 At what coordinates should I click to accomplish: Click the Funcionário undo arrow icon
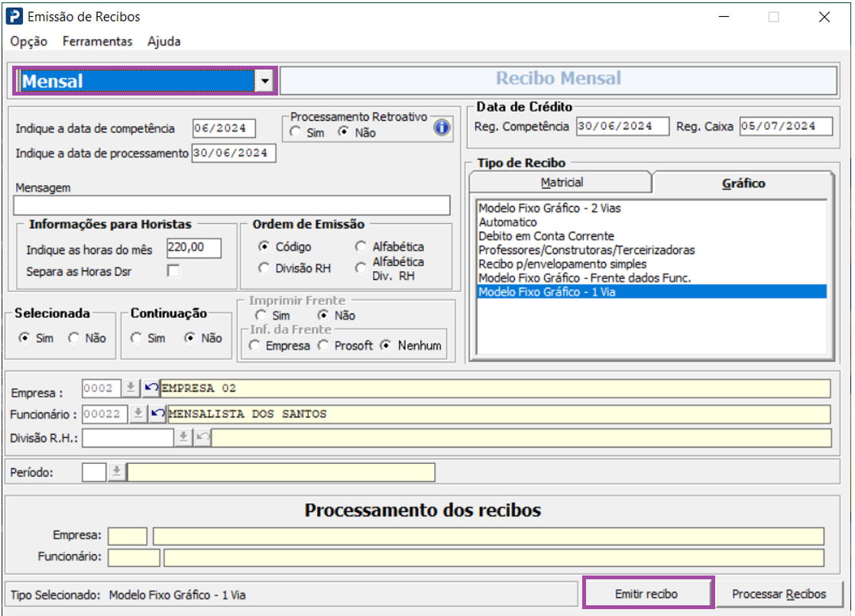(x=157, y=414)
